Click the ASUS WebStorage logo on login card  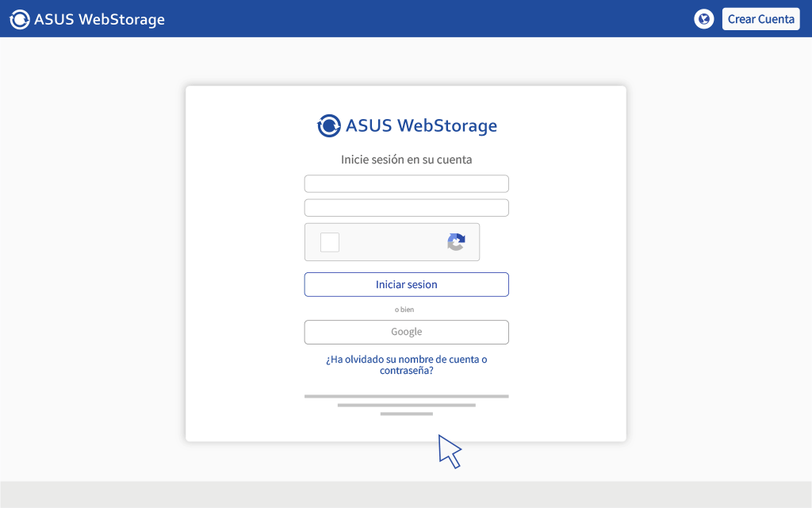[x=407, y=125]
